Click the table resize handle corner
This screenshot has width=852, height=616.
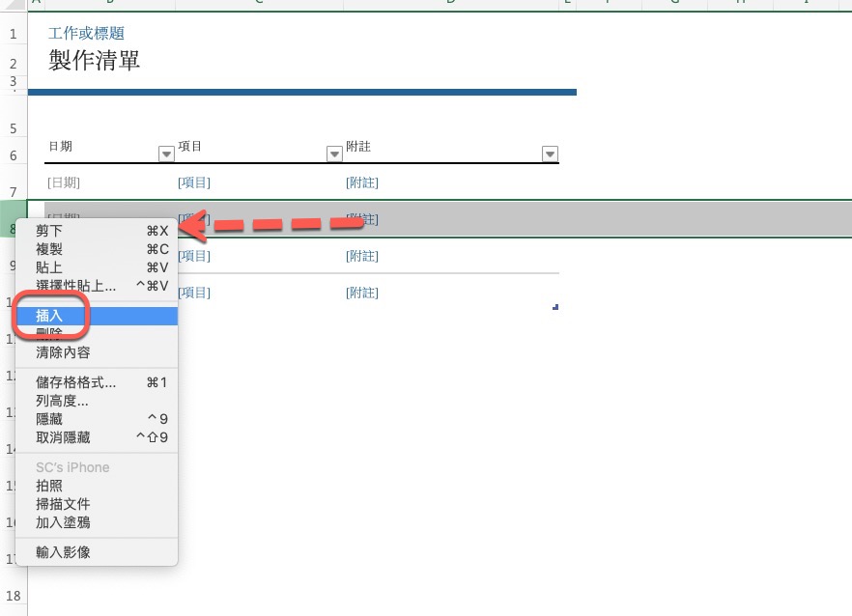click(555, 307)
